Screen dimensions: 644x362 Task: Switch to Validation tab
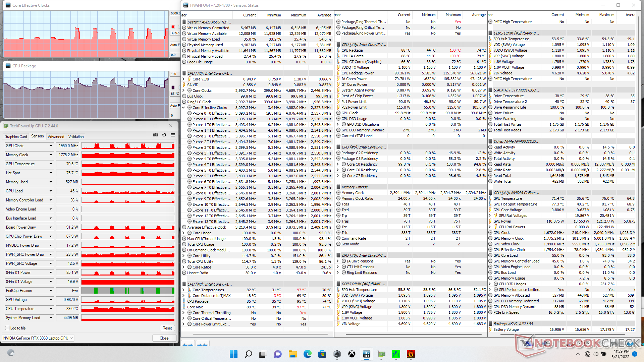76,136
